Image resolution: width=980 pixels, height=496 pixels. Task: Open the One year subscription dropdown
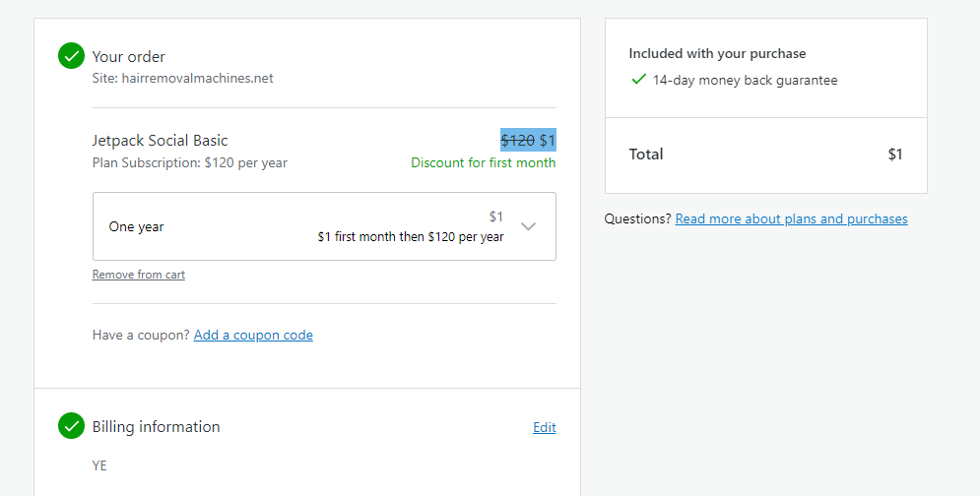pos(324,226)
